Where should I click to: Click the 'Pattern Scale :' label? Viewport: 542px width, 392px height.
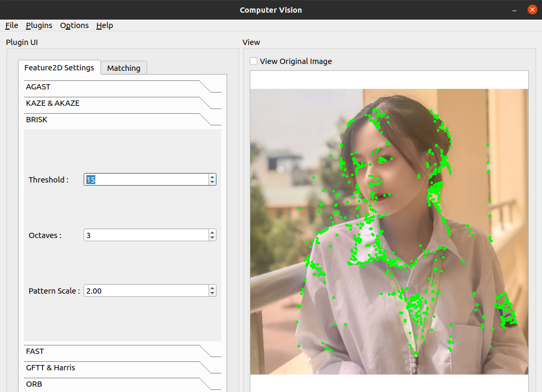point(55,291)
